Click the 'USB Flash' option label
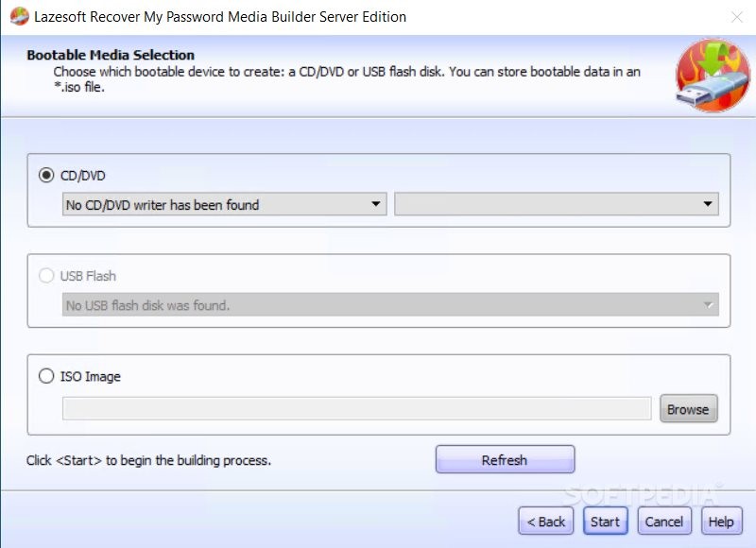Screen dimensions: 756x548 pyautogui.click(x=88, y=276)
